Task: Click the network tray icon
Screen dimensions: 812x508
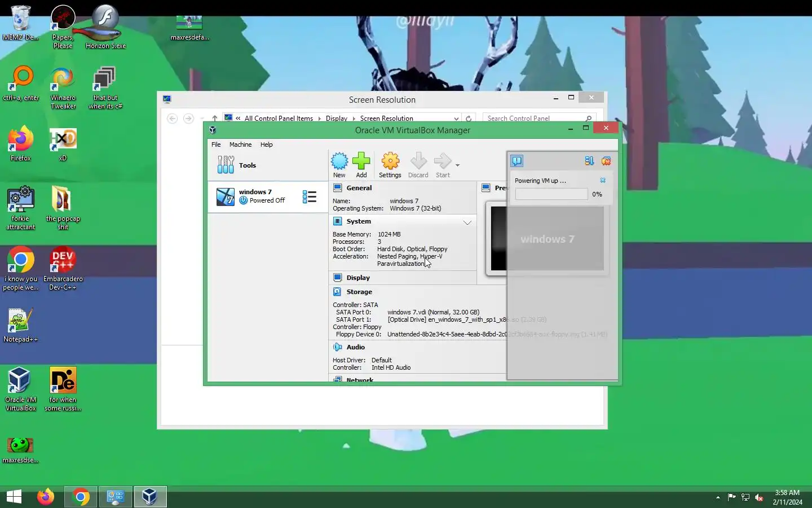Action: 745,497
